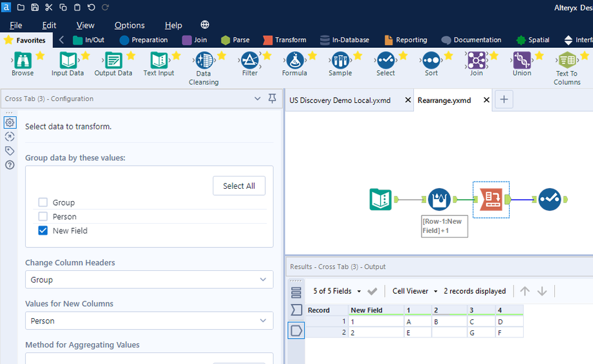
Task: Uncheck the New Field checkbox
Action: point(43,230)
